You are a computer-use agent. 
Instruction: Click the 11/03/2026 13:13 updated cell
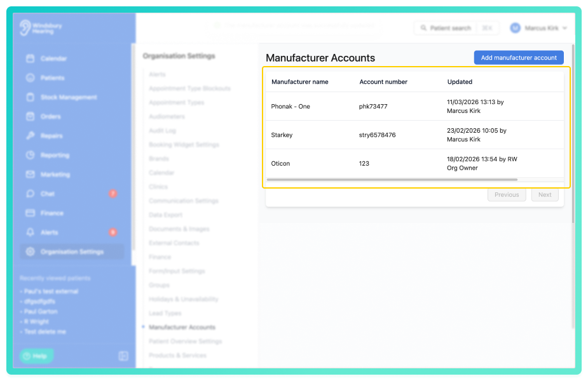click(x=475, y=107)
